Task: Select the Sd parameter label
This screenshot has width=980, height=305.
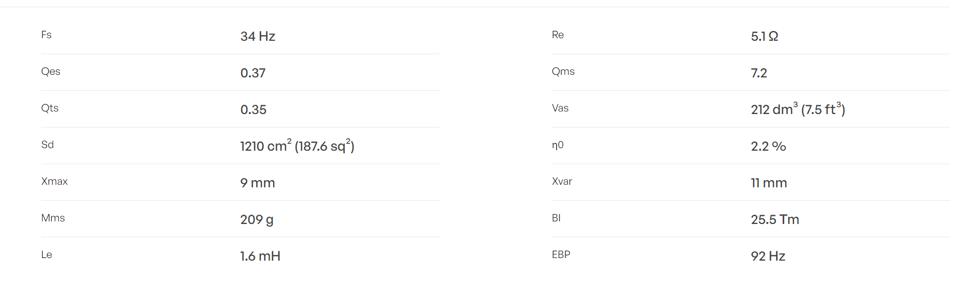Action: (x=47, y=145)
